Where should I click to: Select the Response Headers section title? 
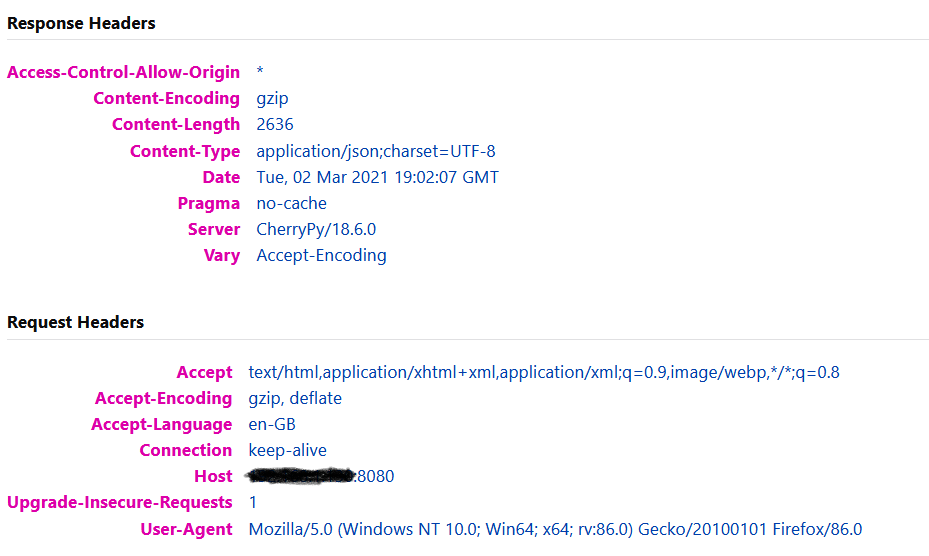coord(81,23)
